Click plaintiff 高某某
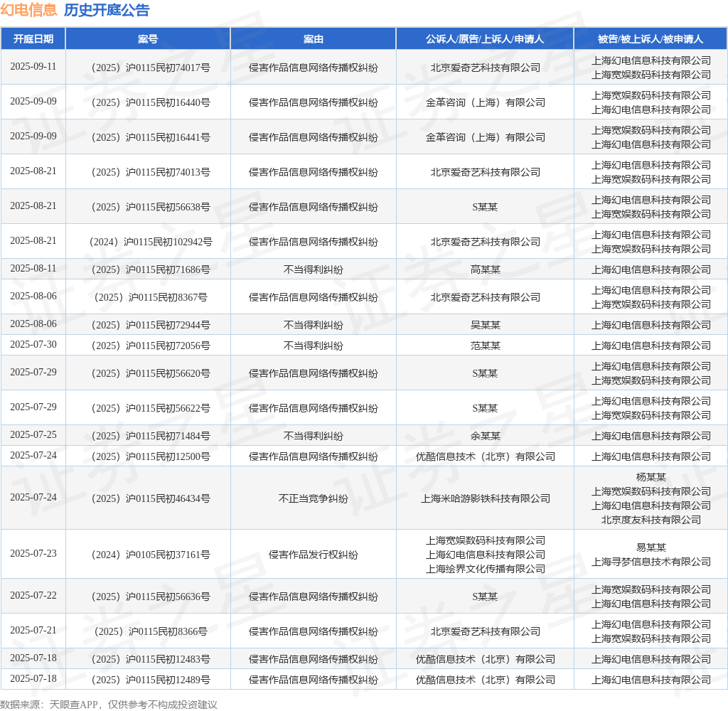Image resolution: width=728 pixels, height=711 pixels. [x=485, y=269]
